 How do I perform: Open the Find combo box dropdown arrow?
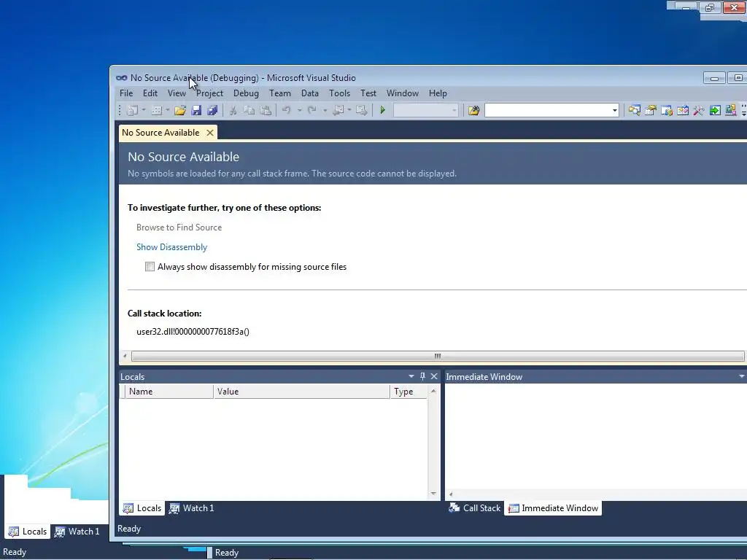pos(614,111)
